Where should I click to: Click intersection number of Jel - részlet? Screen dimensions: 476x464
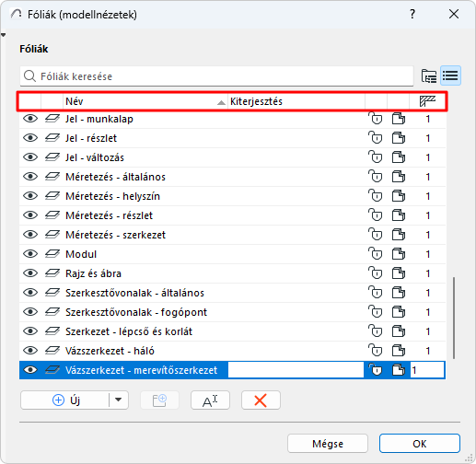point(428,138)
